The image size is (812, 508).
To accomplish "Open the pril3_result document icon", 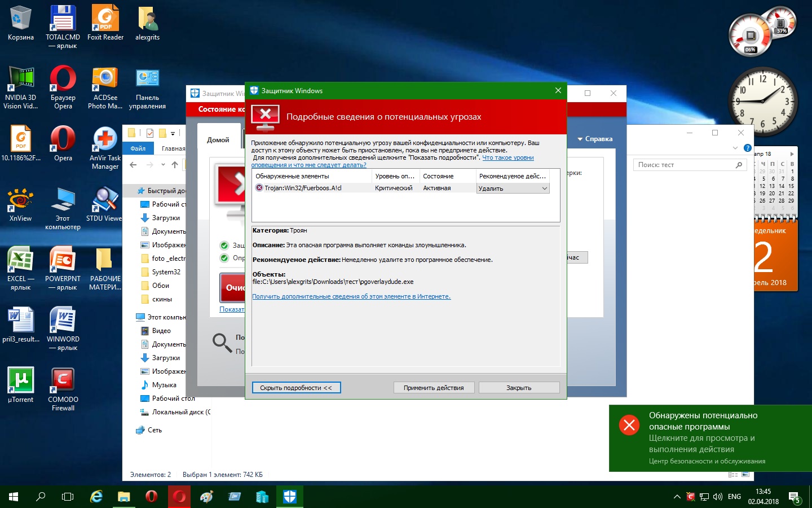I will [x=20, y=325].
